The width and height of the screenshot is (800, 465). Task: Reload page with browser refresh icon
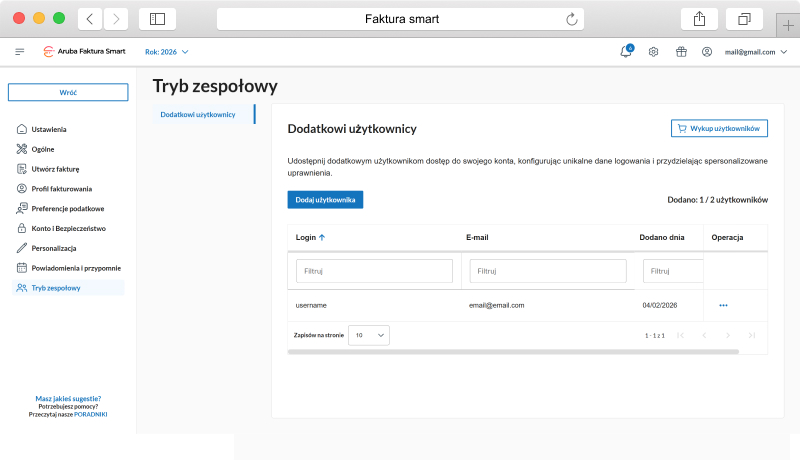pos(572,19)
